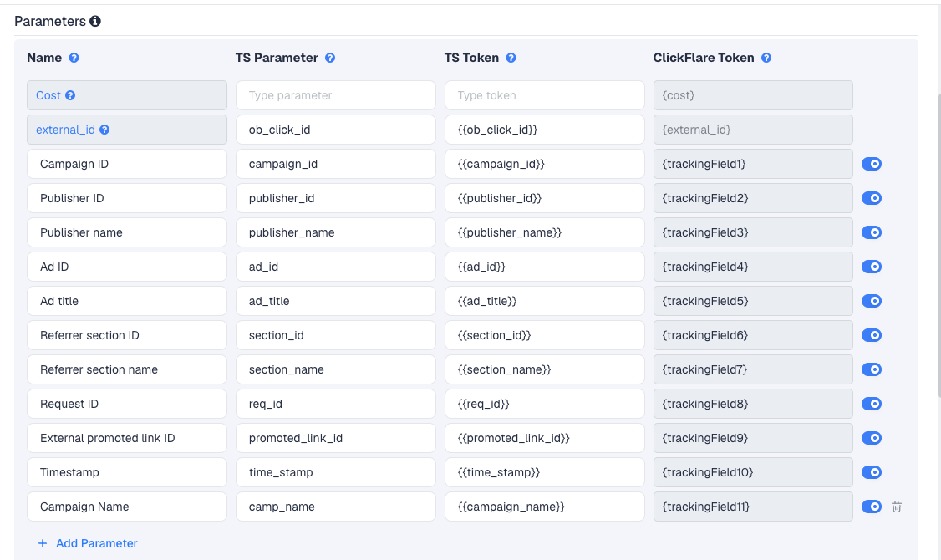This screenshot has width=941, height=560.
Task: Toggle the External promoted link ID switch
Action: pyautogui.click(x=872, y=438)
